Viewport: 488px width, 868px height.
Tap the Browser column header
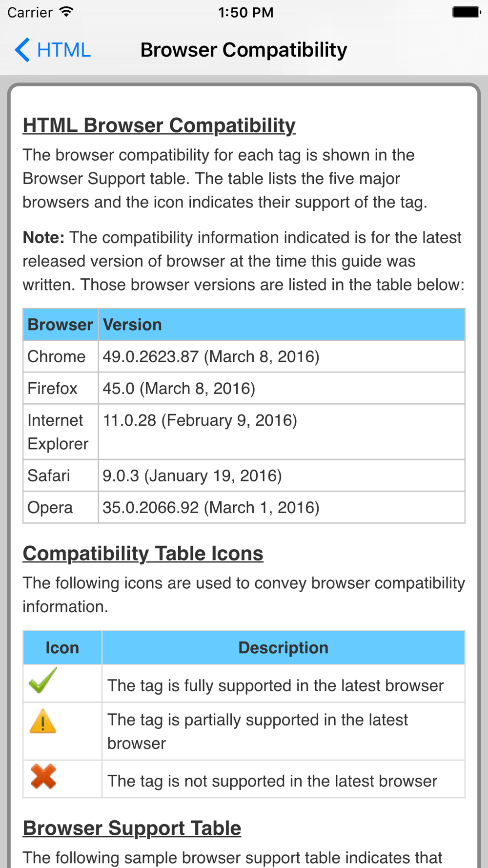61,325
